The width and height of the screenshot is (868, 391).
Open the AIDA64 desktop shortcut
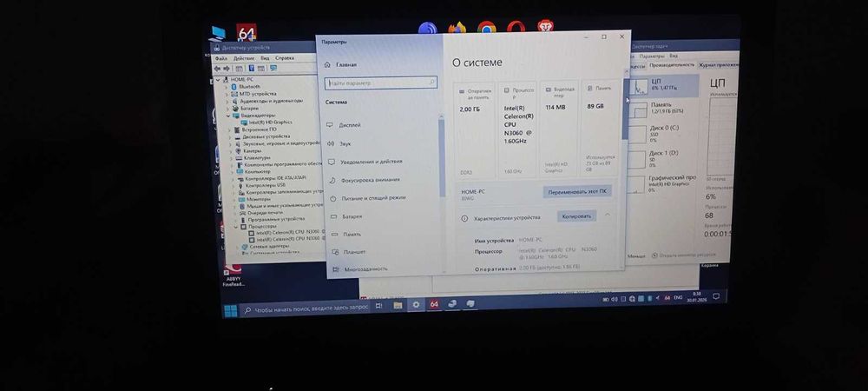coord(247,32)
